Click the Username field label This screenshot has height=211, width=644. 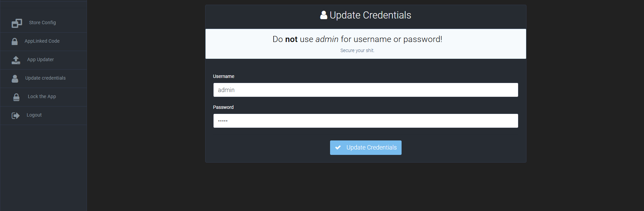point(224,76)
